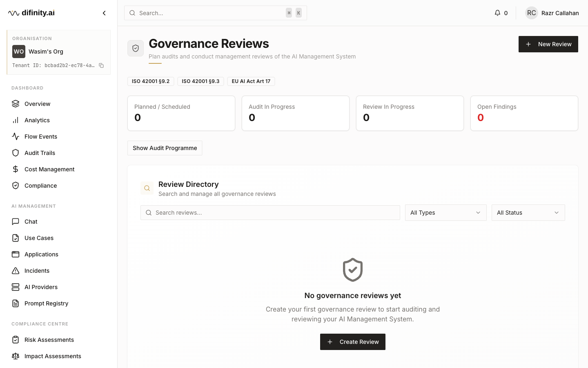Click the Prompt Registry file icon
This screenshot has width=588, height=368.
pos(16,303)
